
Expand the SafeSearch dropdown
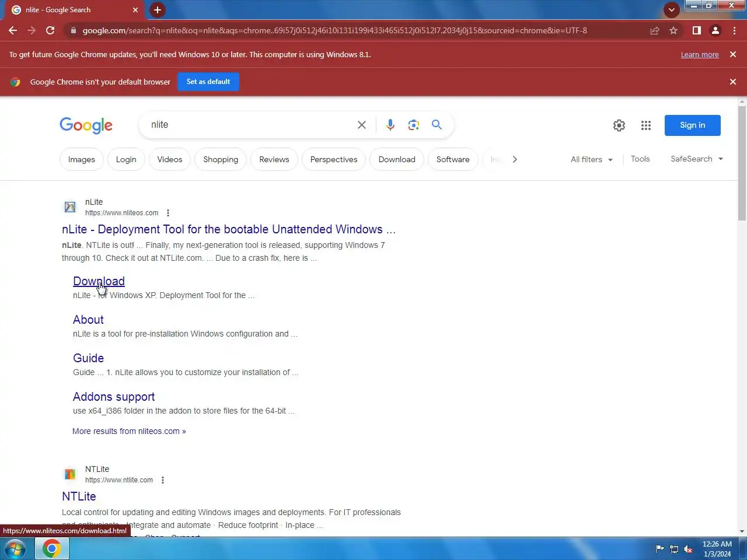pos(697,159)
